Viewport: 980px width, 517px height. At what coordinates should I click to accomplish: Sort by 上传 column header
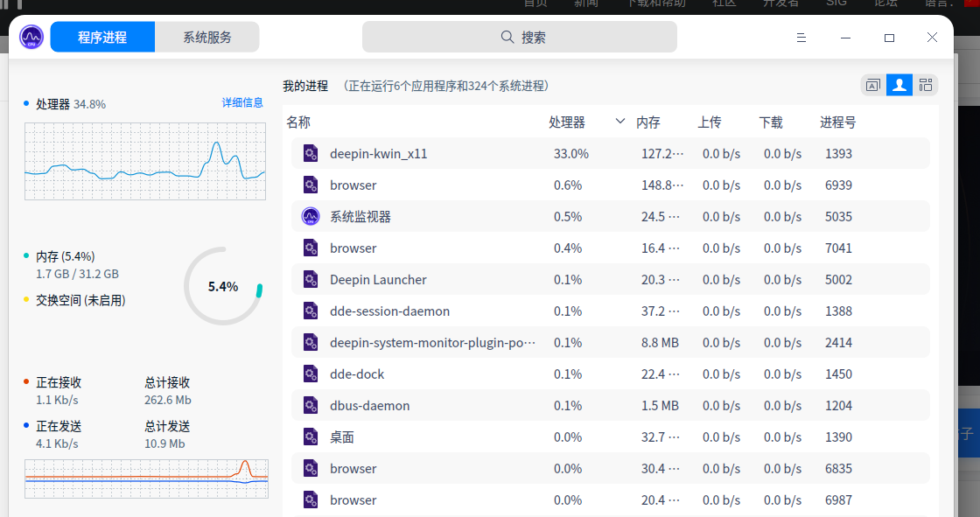pyautogui.click(x=710, y=122)
